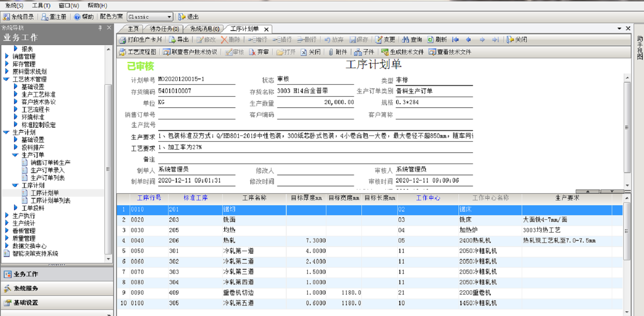Open the 工具(T) menu
The height and width of the screenshot is (316, 644).
coord(41,6)
